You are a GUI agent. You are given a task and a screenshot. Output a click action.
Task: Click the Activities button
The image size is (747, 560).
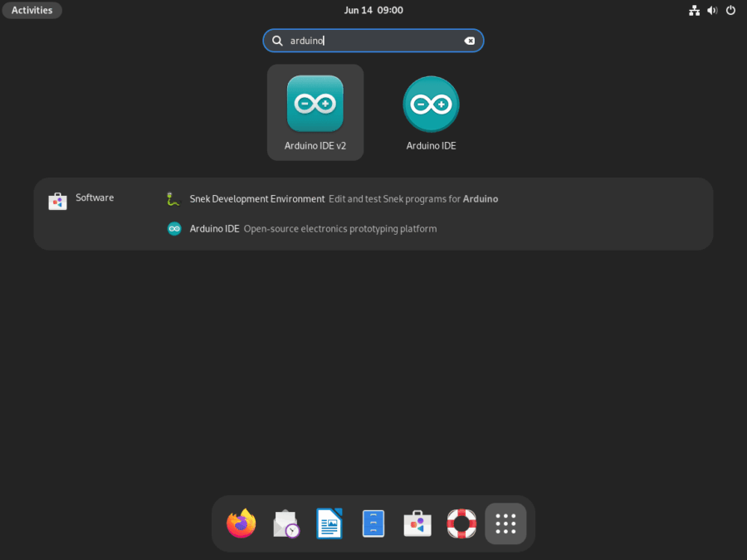pyautogui.click(x=32, y=10)
